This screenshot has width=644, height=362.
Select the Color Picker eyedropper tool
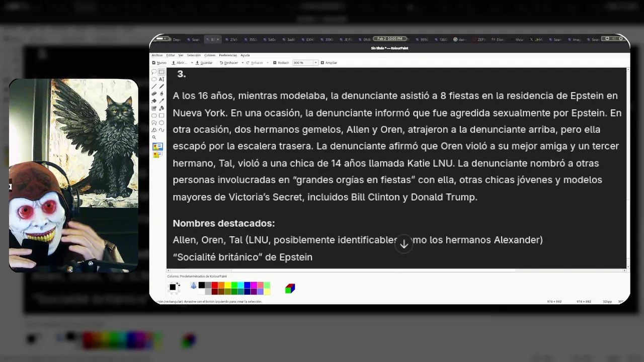click(x=162, y=101)
